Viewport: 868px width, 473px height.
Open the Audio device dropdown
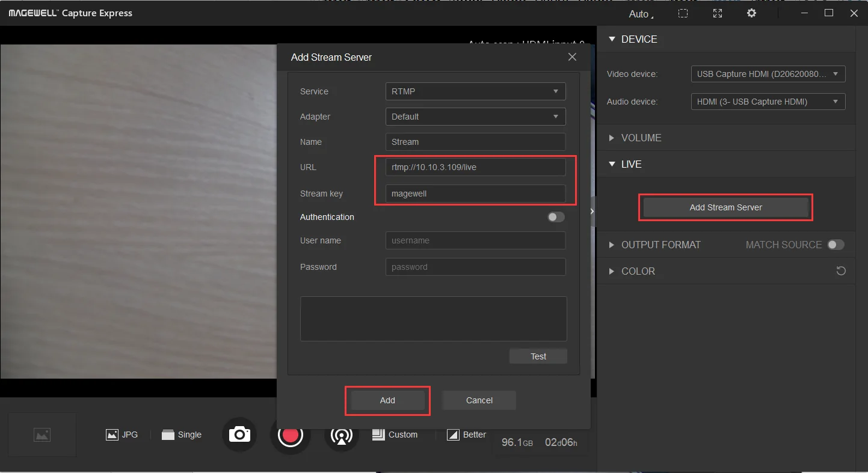pyautogui.click(x=768, y=102)
